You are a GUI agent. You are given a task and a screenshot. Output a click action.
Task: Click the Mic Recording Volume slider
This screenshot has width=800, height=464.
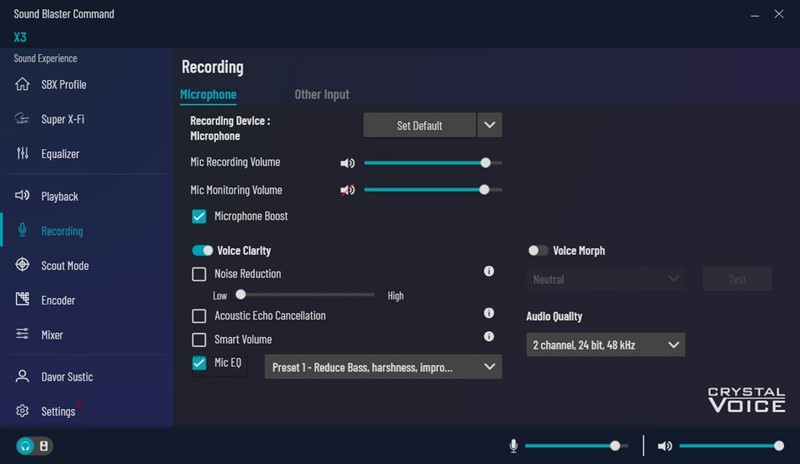[432, 162]
